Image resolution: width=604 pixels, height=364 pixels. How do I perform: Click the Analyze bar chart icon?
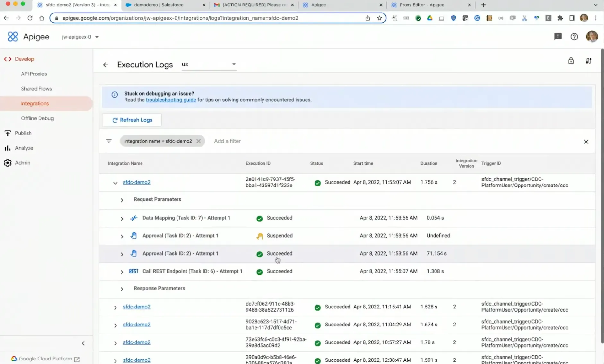click(8, 148)
